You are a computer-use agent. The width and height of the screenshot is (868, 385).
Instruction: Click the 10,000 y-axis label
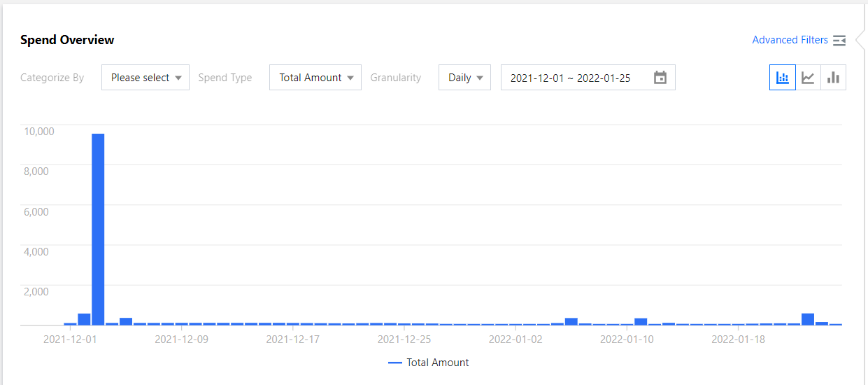click(38, 131)
